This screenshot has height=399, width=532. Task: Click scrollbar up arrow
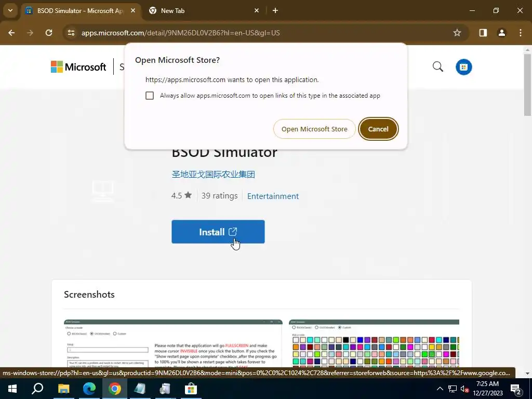tap(528, 49)
